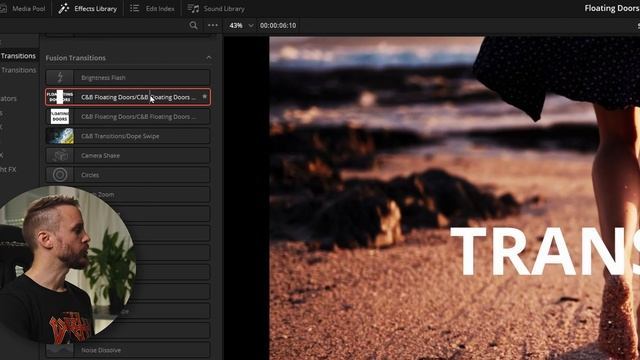
Task: Select the Brightness Flash transition
Action: click(x=128, y=78)
